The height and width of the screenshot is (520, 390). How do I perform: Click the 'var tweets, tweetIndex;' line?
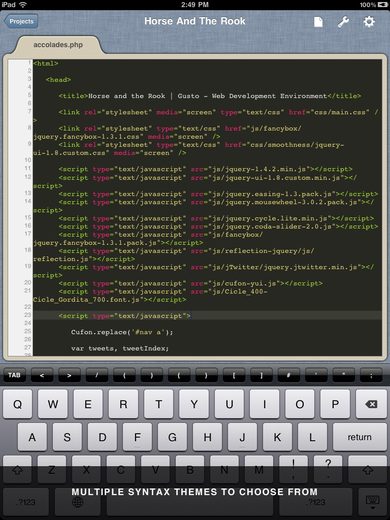point(120,348)
